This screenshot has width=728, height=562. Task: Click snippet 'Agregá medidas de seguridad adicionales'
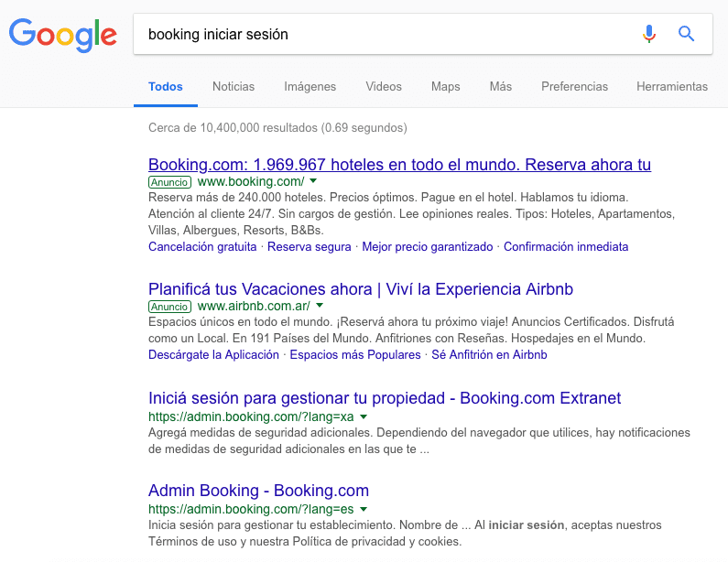pos(419,441)
